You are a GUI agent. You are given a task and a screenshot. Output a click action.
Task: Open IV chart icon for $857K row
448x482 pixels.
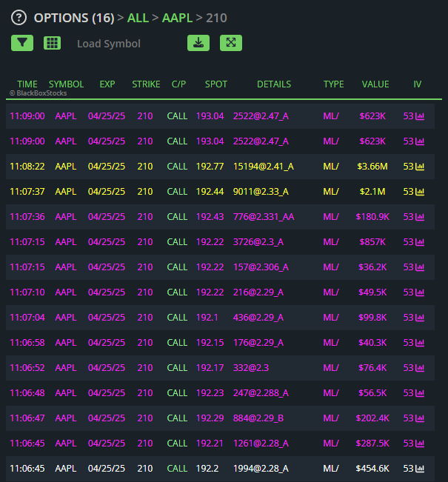(420, 242)
